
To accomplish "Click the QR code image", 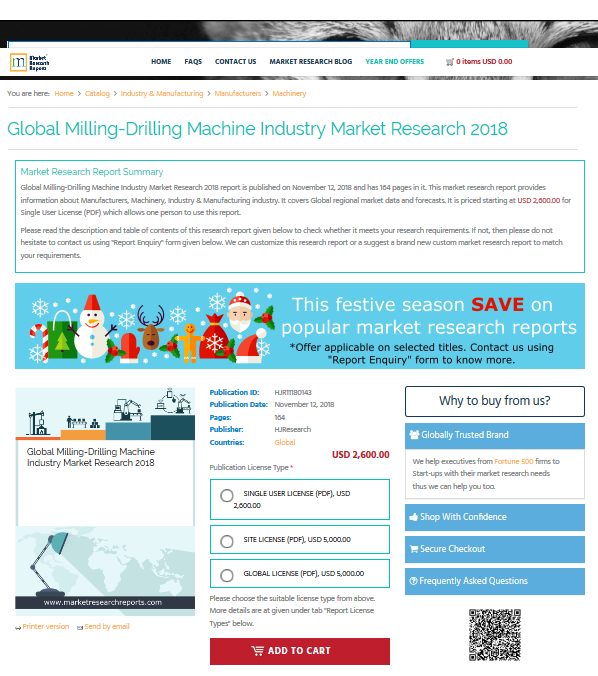I will (495, 635).
